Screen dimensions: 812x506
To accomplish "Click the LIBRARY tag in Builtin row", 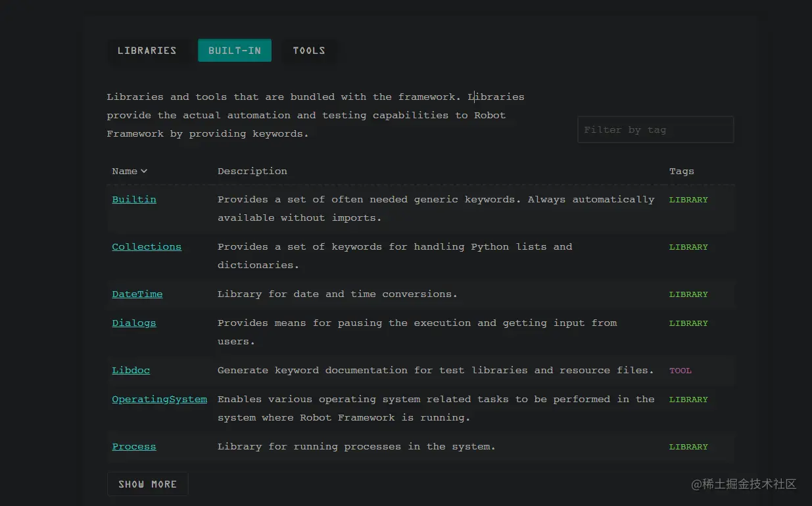I will click(688, 200).
